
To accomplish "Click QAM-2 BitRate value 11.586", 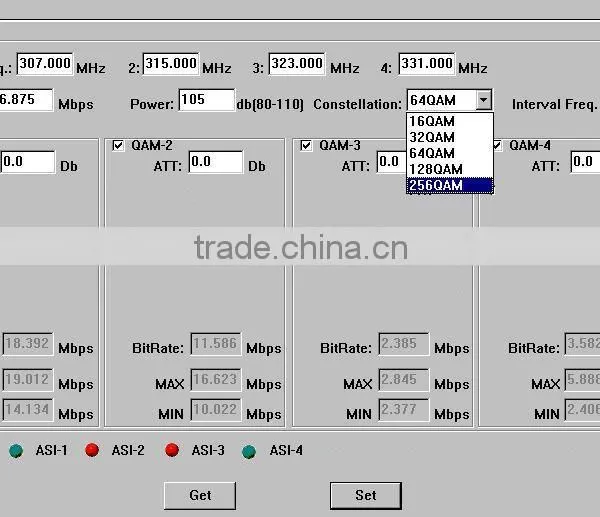I will 216,344.
